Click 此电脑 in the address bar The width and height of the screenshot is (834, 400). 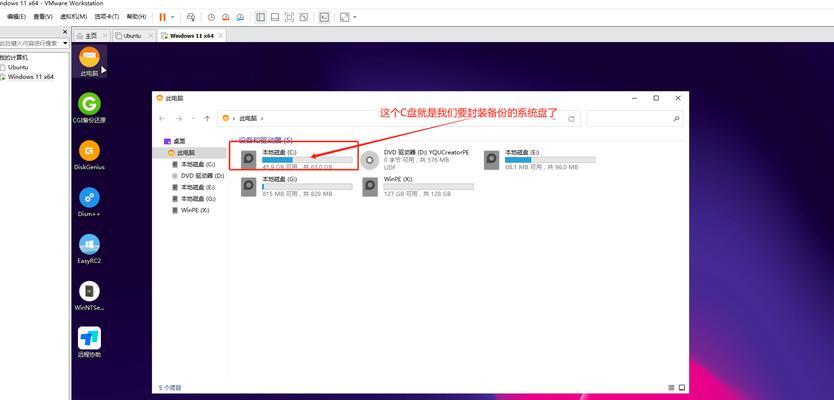click(246, 119)
